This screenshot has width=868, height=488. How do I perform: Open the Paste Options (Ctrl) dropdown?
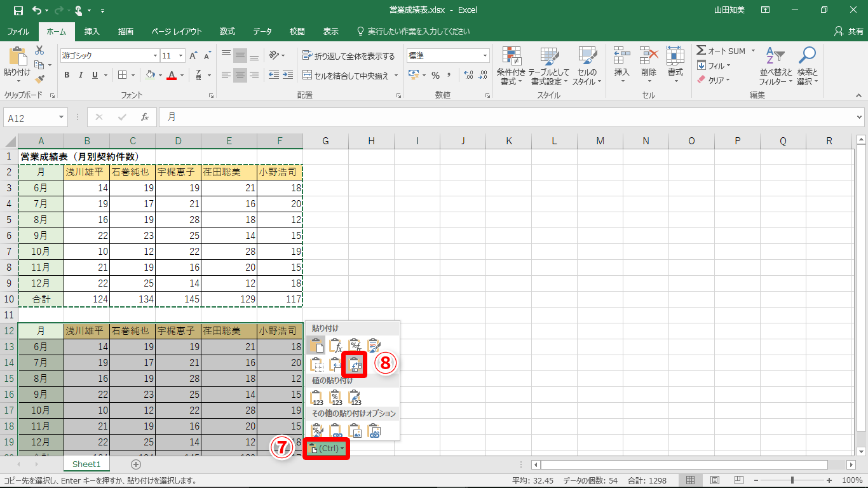point(327,449)
